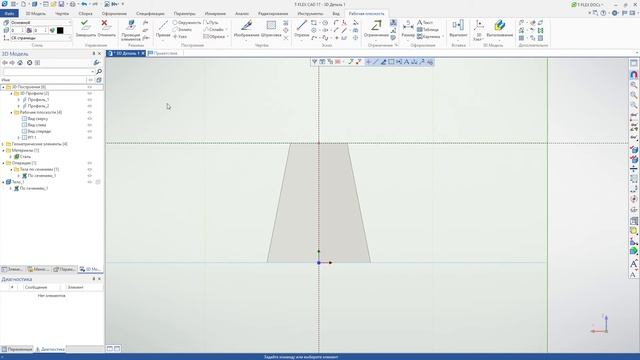Toggle visibility eye for РП 1
This screenshot has width=640, height=360.
coord(89,138)
